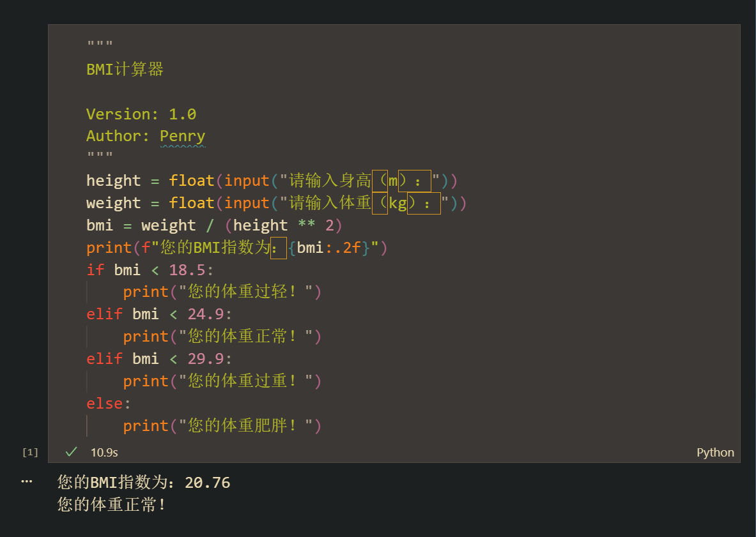Click the elif condition with 24.9
756x537 pixels.
pos(147,314)
